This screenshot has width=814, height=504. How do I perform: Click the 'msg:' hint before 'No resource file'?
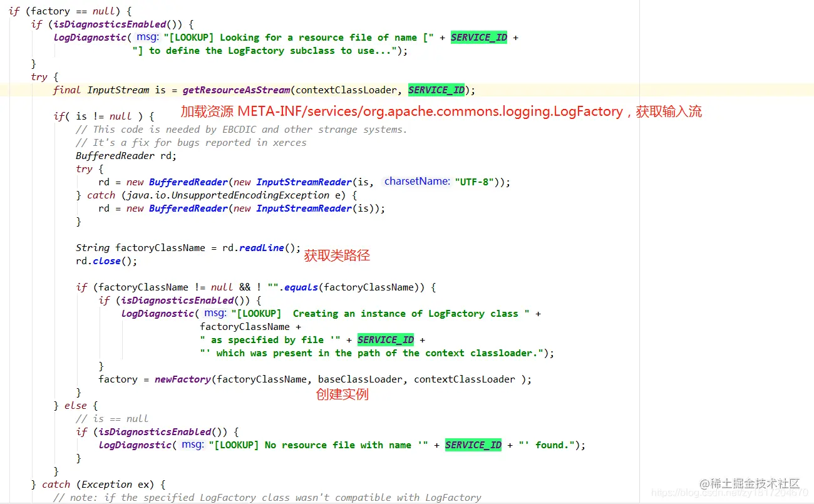[x=193, y=445]
